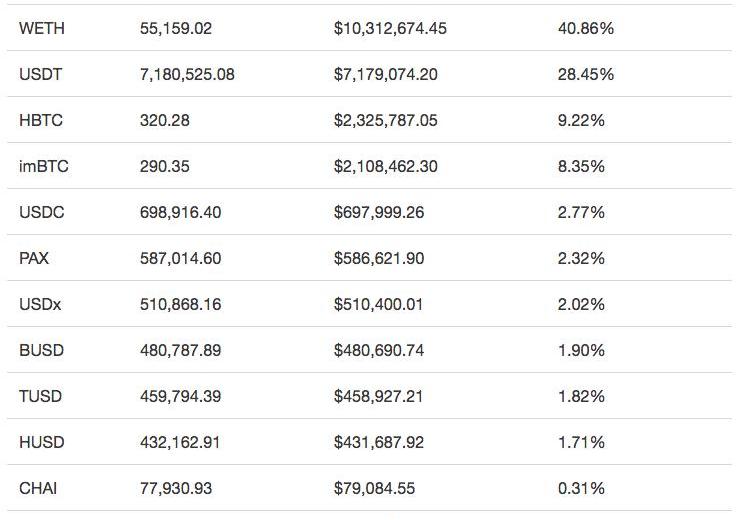This screenshot has height=520, width=742.
Task: Select the BUSD token label
Action: (41, 351)
